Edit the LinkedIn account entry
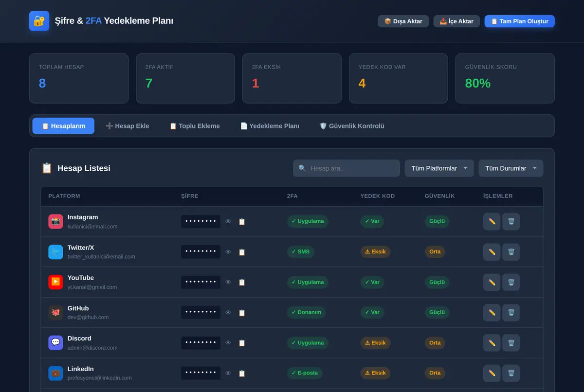Image resolution: width=584 pixels, height=392 pixels. (x=492, y=373)
